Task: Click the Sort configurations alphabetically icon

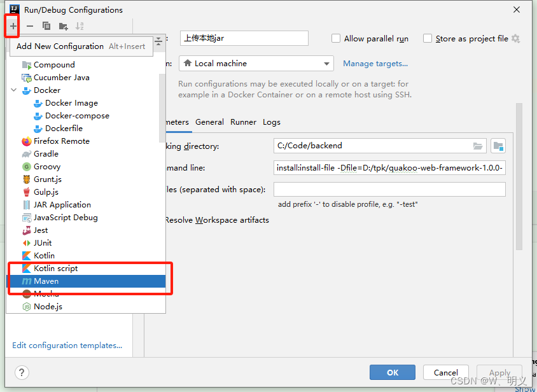Action: pos(80,26)
